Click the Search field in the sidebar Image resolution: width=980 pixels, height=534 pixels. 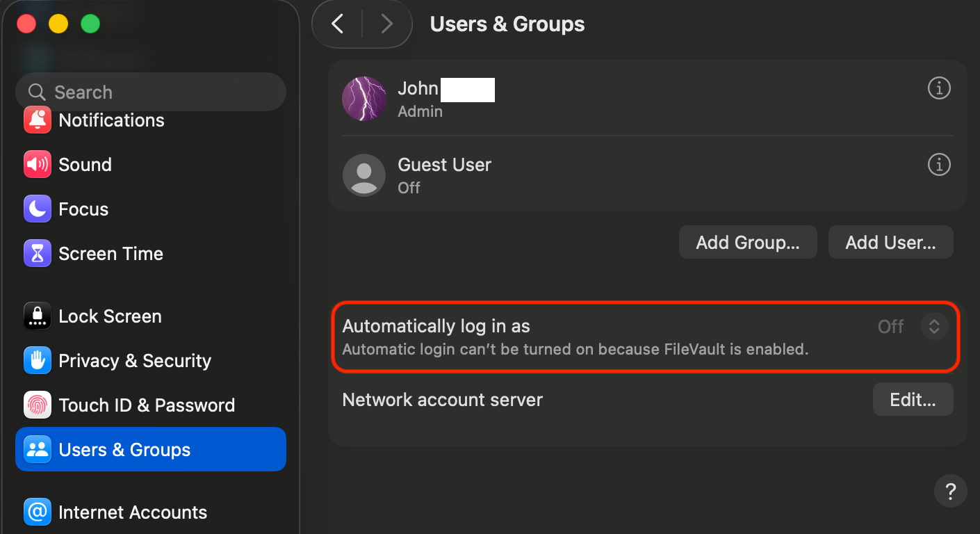click(151, 92)
